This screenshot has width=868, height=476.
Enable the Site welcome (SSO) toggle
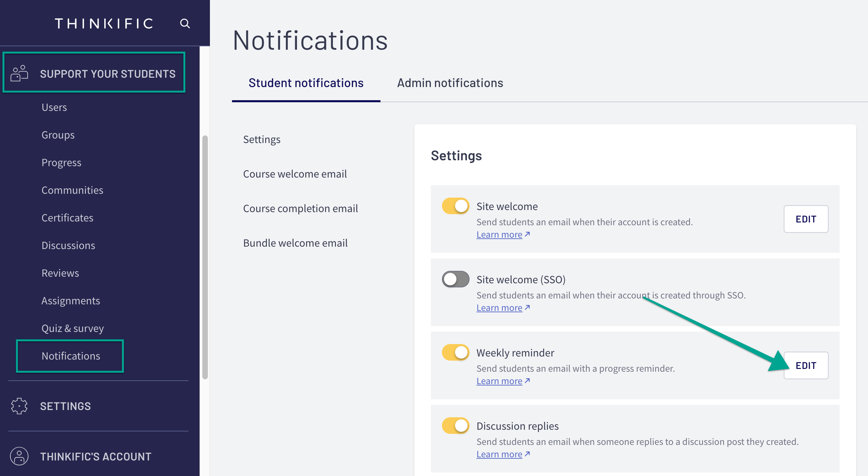coord(455,279)
